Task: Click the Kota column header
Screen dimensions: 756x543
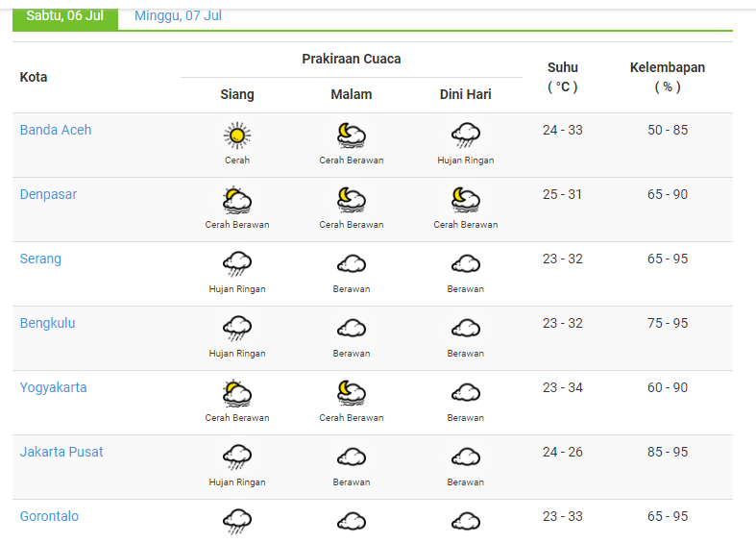Action: (x=34, y=77)
